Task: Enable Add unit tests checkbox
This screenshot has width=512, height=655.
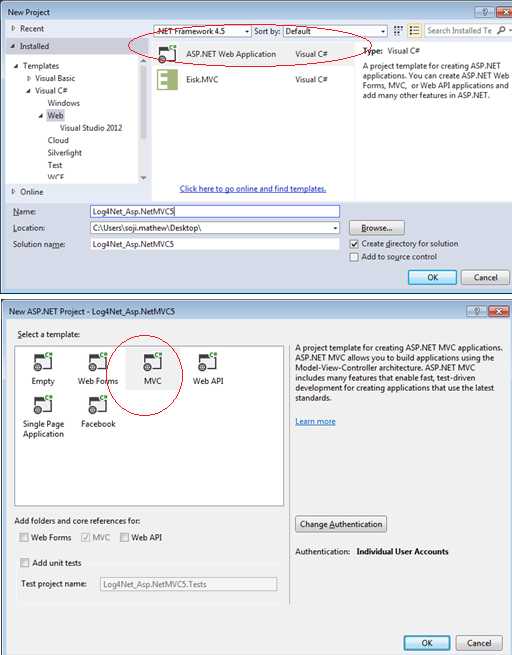Action: 25,563
